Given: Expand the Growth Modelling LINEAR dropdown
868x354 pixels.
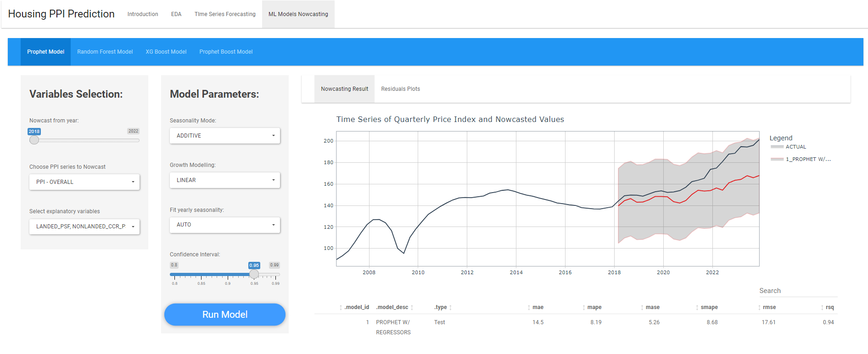Looking at the screenshot, I should click(225, 180).
